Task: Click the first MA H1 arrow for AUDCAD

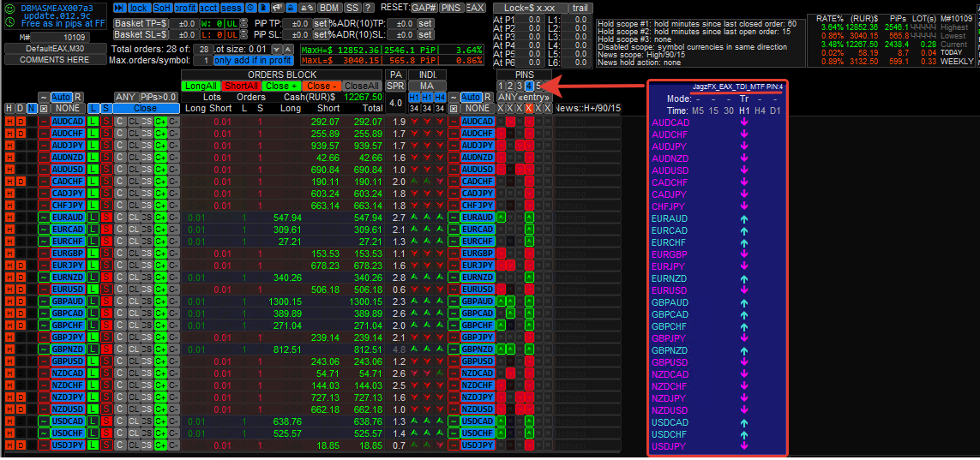Action: tap(414, 121)
